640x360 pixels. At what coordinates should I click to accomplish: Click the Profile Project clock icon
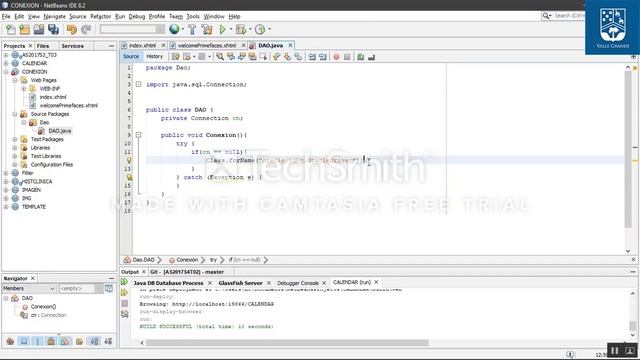[260, 29]
